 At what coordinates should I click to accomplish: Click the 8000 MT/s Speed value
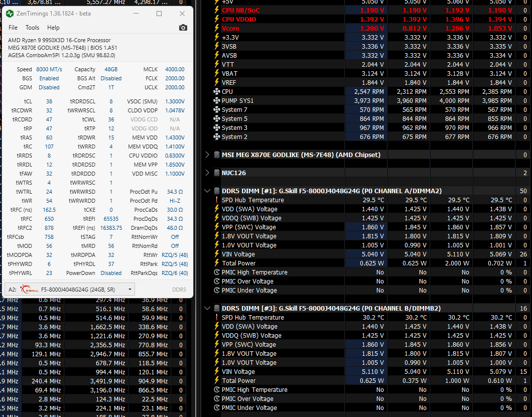point(49,69)
